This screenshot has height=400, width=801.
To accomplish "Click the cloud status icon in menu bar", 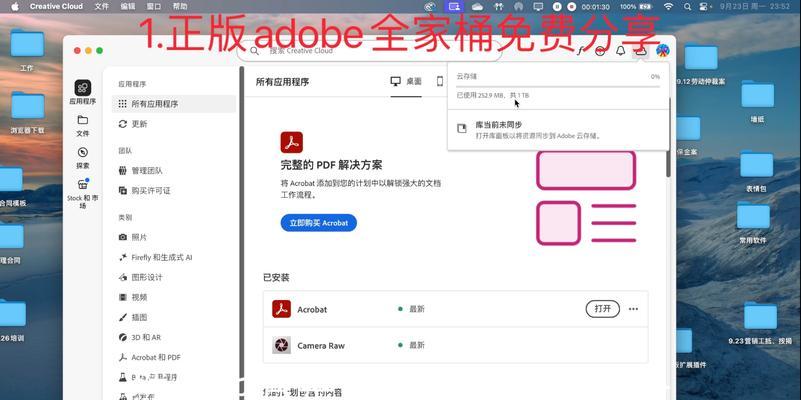I will [x=478, y=7].
